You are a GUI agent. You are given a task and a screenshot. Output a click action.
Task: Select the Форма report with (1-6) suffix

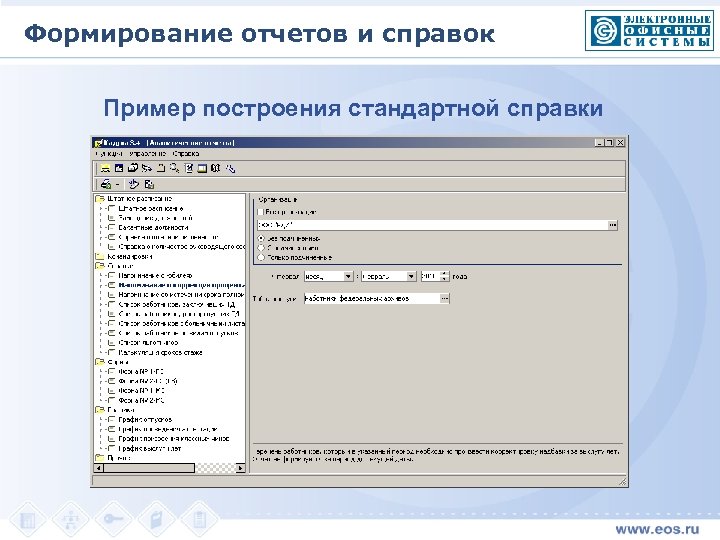pyautogui.click(x=148, y=381)
